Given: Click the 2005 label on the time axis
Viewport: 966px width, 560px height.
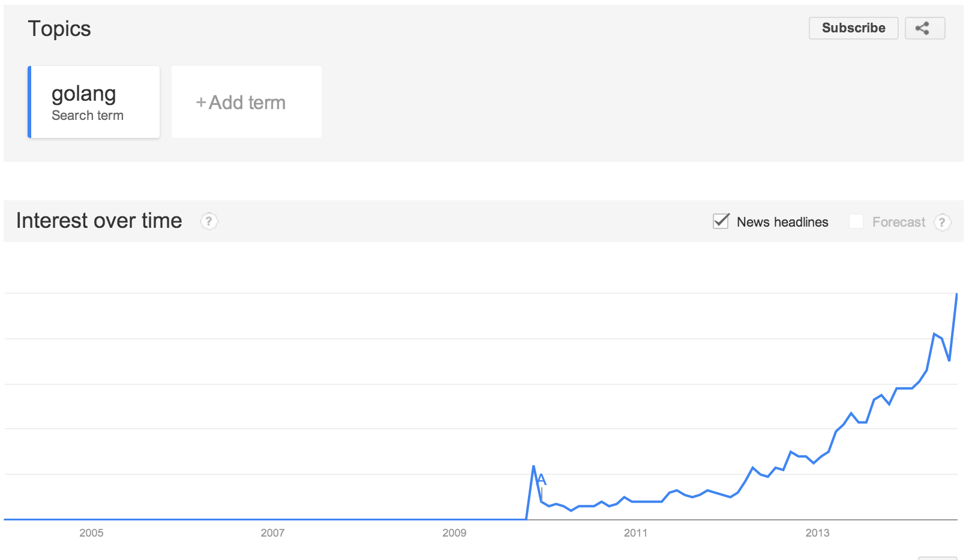Looking at the screenshot, I should (91, 533).
